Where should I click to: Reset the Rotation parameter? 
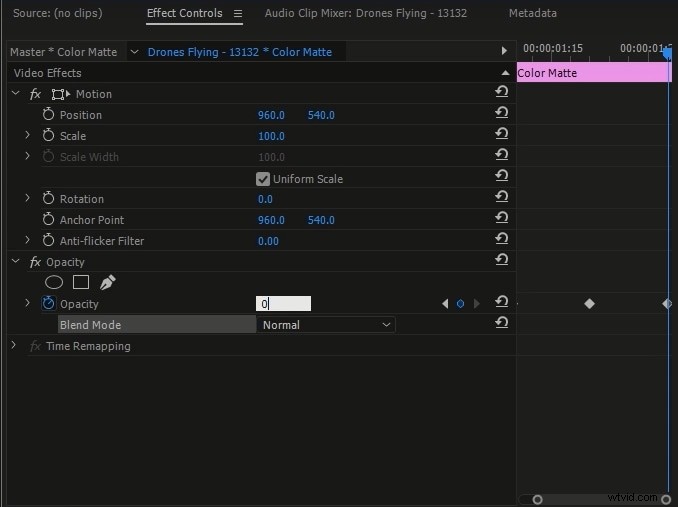502,197
